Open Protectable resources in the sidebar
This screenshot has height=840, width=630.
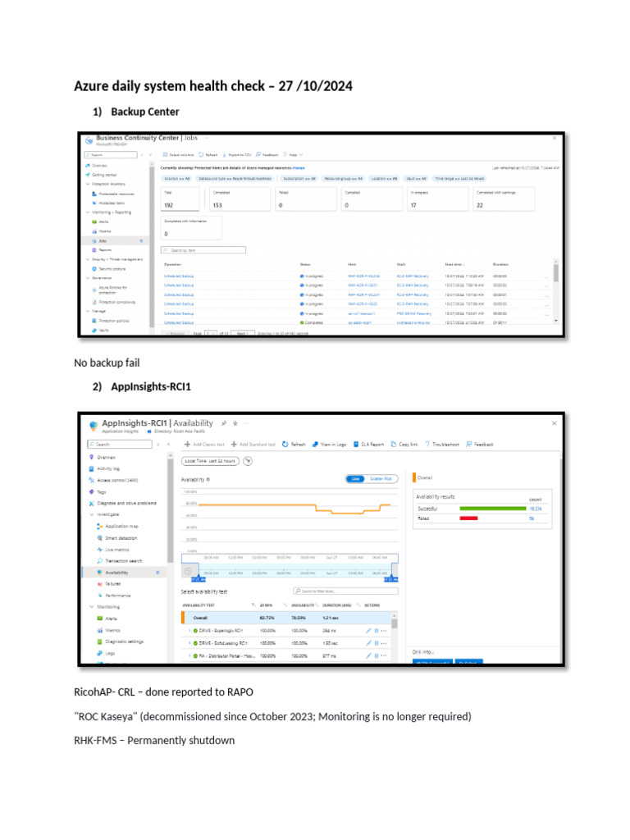click(116, 194)
